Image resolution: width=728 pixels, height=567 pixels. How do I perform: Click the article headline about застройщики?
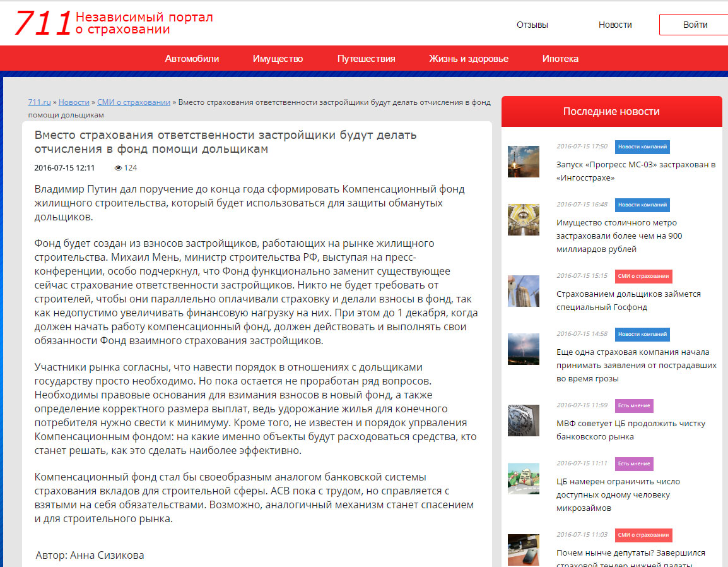coord(225,141)
